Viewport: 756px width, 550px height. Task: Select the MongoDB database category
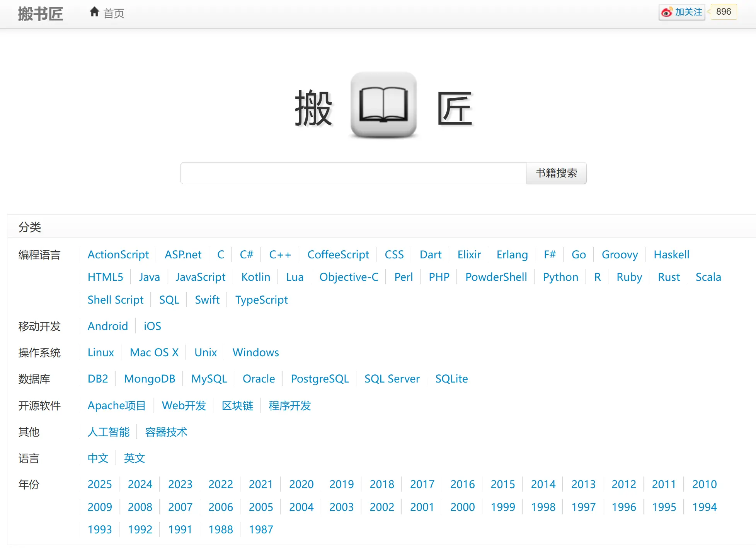pyautogui.click(x=150, y=379)
